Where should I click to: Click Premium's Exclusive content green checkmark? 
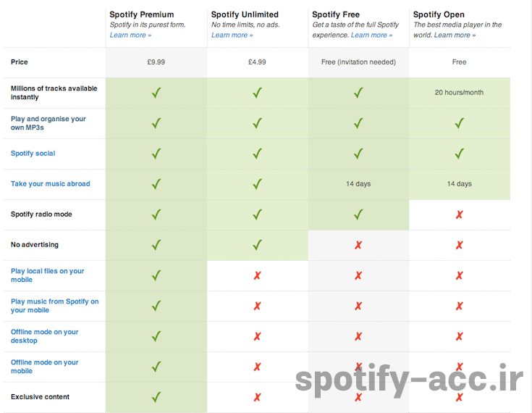pyautogui.click(x=156, y=397)
